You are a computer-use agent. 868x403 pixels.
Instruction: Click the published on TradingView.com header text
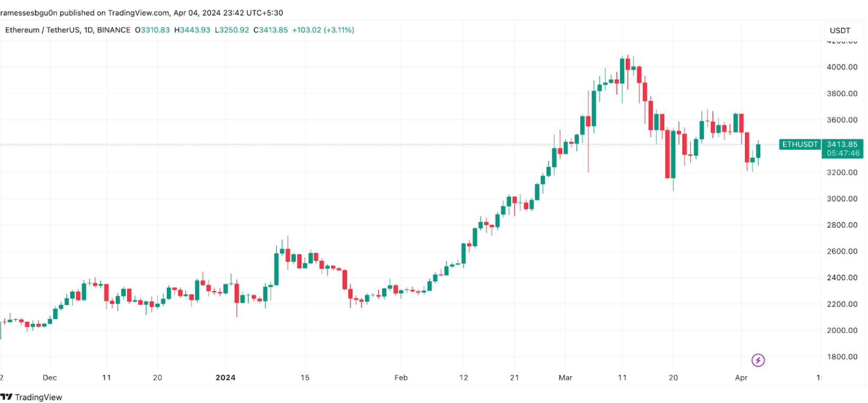coord(141,13)
